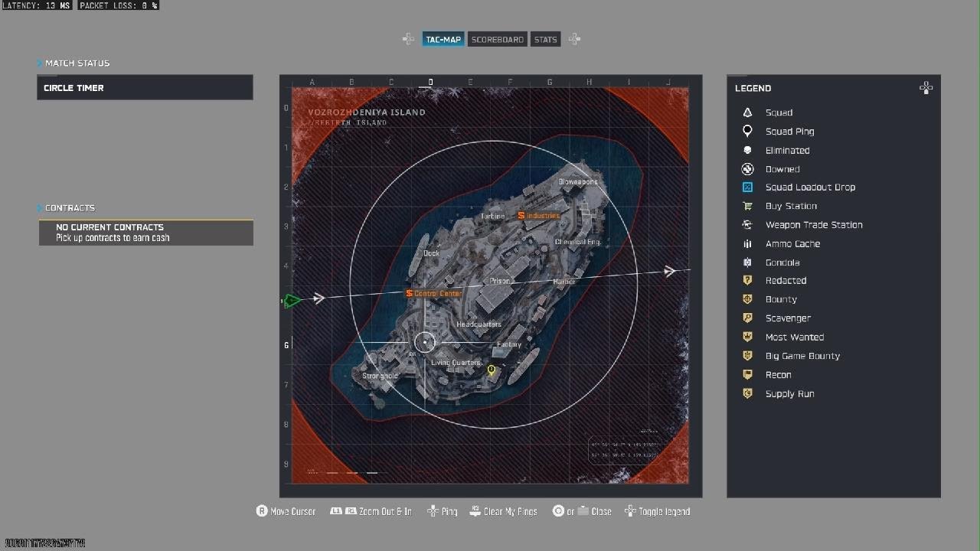The image size is (980, 551).
Task: Click the CIRCLE TIMER panel
Action: [x=145, y=87]
